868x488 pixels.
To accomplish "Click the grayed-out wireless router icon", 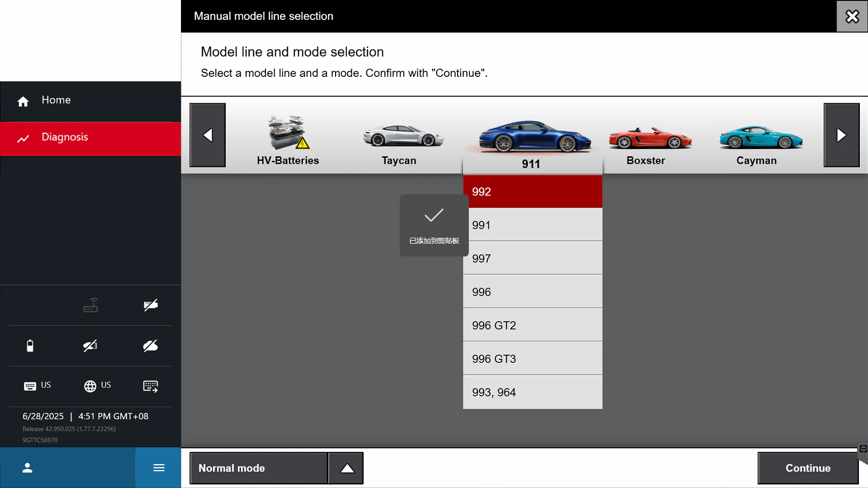I will [x=91, y=305].
